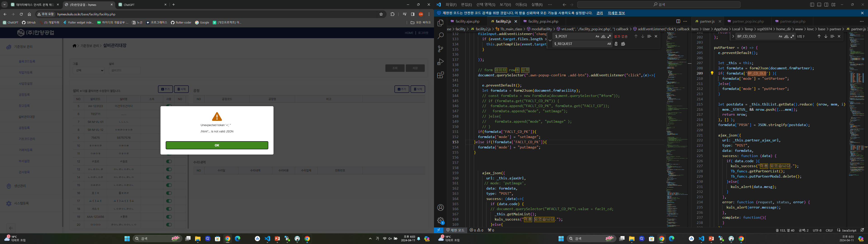Viewport: 868px width, 244px height.
Task: Click the 제한 모드 status bar button
Action: pos(455,230)
